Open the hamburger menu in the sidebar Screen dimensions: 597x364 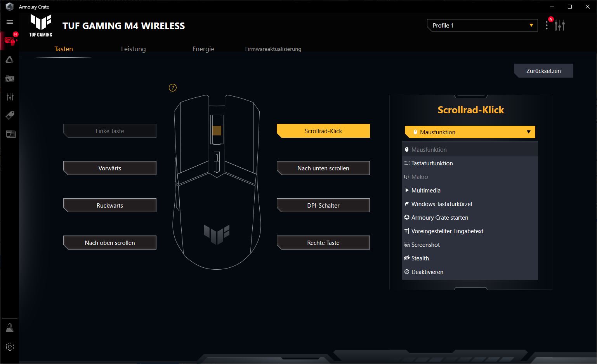coord(10,22)
